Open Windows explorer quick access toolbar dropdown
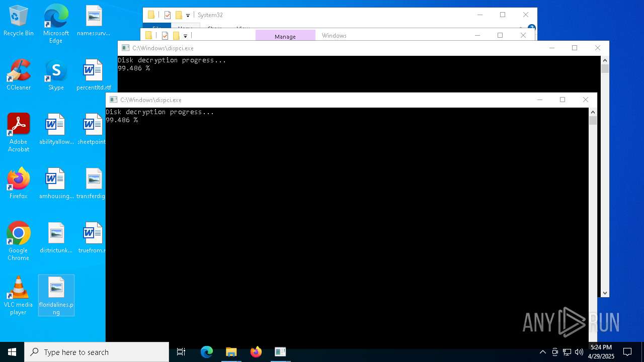The image size is (644, 362). (x=185, y=36)
